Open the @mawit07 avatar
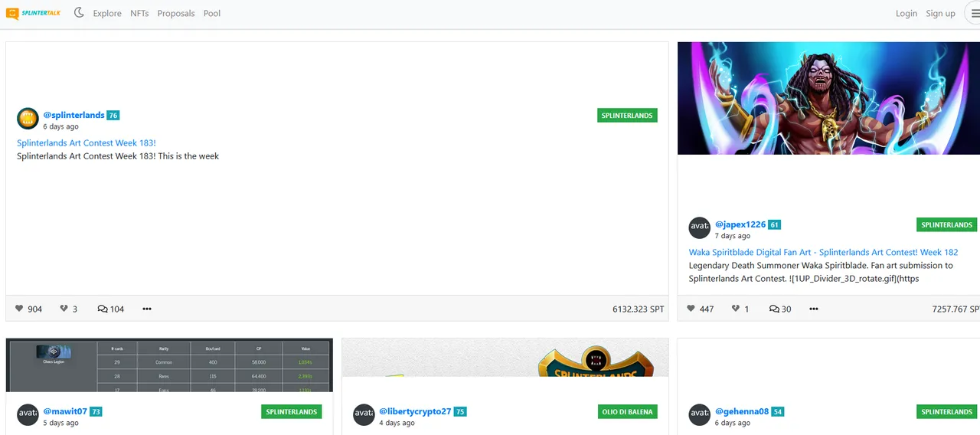 point(28,414)
